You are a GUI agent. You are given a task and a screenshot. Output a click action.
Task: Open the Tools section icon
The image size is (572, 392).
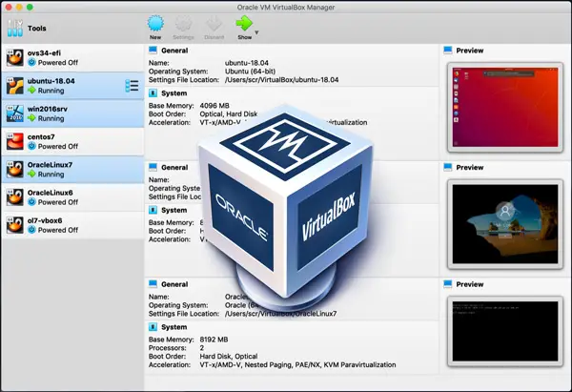15,28
